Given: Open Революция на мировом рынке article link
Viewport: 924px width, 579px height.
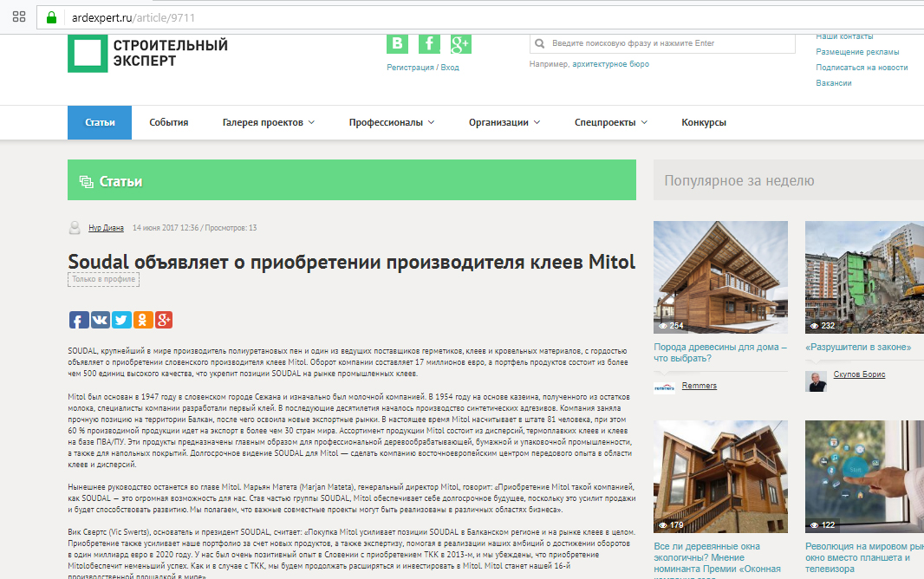Looking at the screenshot, I should pos(864,557).
